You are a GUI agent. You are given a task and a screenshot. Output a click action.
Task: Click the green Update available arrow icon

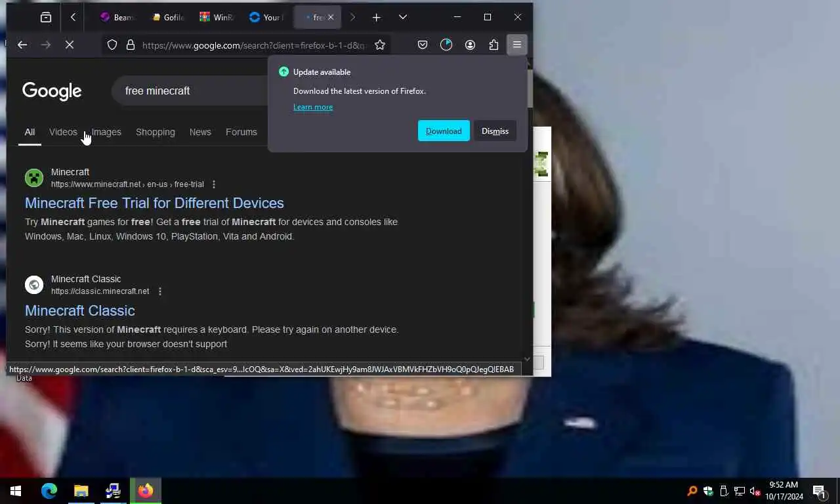[x=283, y=72]
